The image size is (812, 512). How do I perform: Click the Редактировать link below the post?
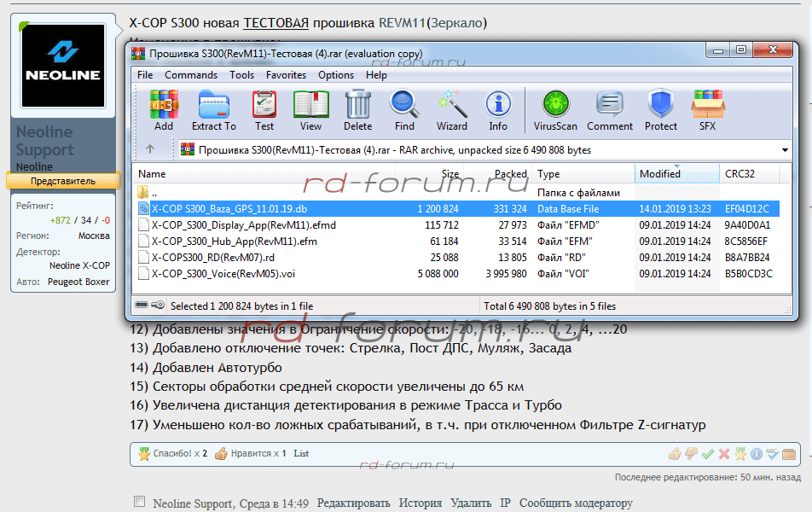click(x=353, y=503)
